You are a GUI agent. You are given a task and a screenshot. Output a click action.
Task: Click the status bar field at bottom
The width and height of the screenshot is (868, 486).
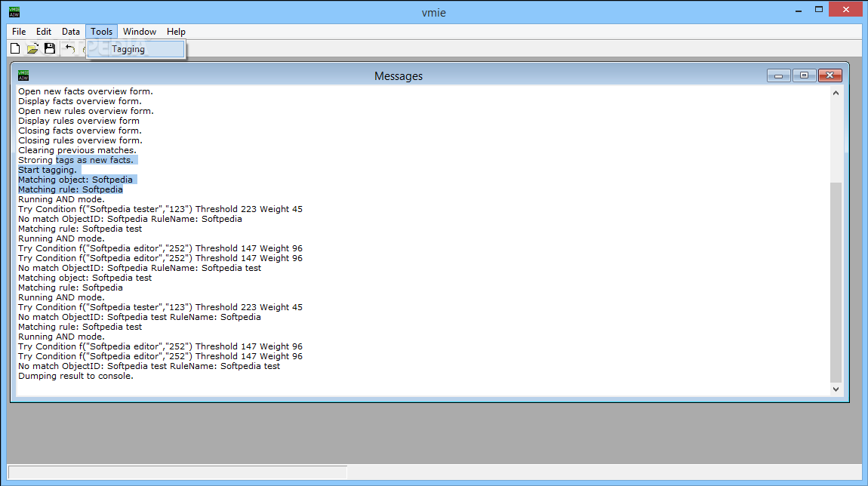(x=177, y=472)
